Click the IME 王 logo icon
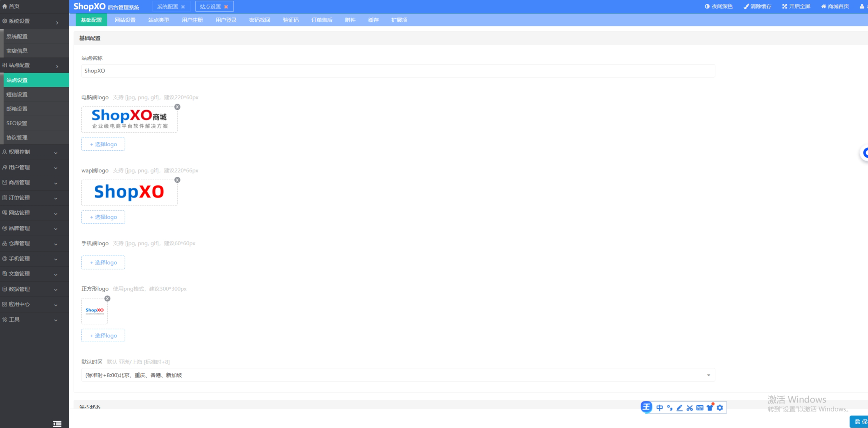The height and width of the screenshot is (428, 868). pyautogui.click(x=646, y=407)
